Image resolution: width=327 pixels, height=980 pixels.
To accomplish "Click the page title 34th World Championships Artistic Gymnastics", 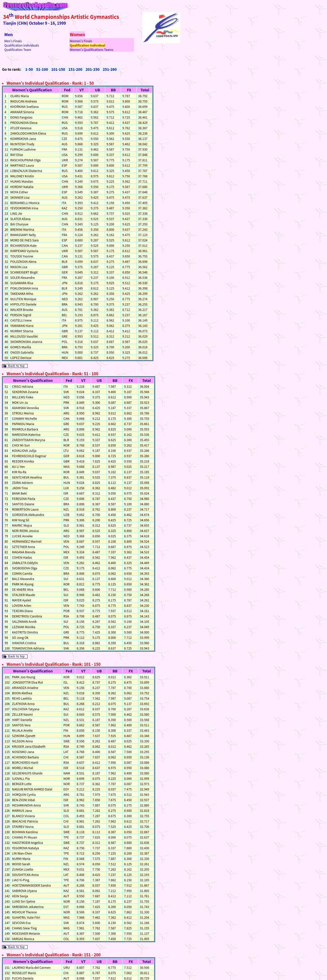I will (x=61, y=16).
